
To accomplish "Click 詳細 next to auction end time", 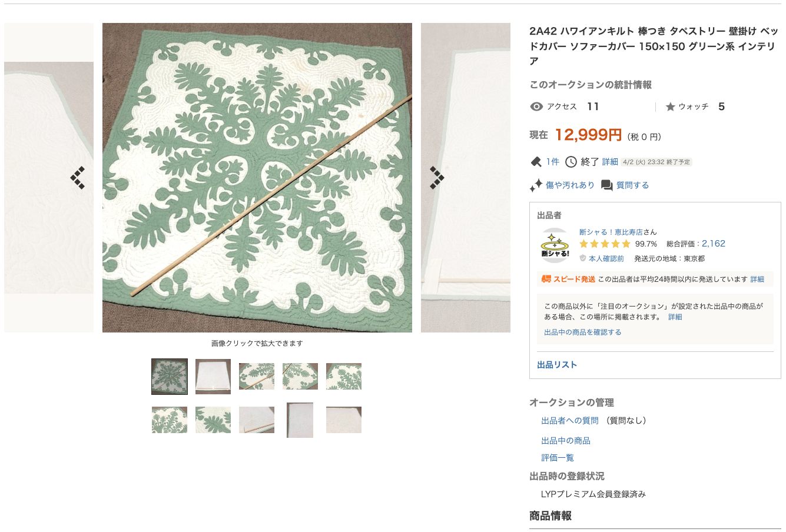I will point(610,162).
